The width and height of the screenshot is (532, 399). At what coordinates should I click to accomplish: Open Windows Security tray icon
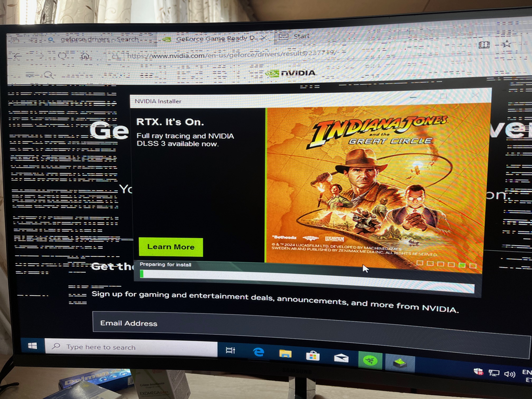click(478, 372)
